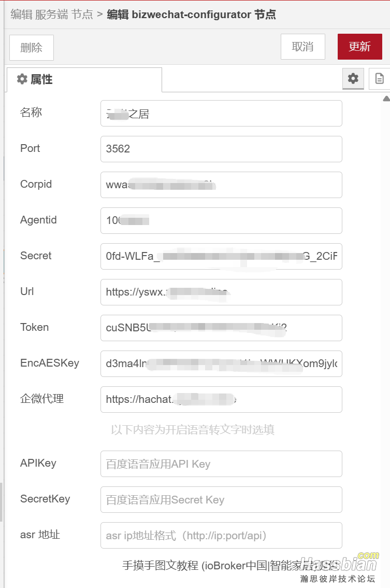
Task: Click the 删除 button
Action: tap(32, 48)
